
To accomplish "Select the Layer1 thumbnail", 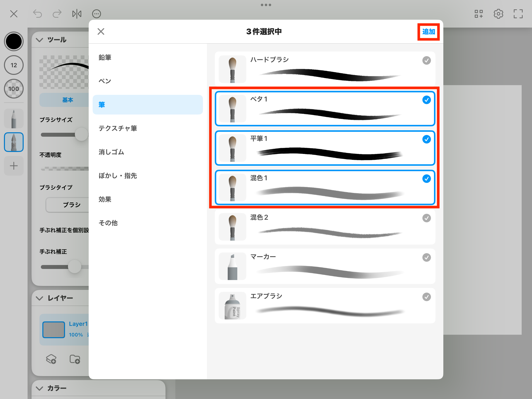I will tap(54, 330).
